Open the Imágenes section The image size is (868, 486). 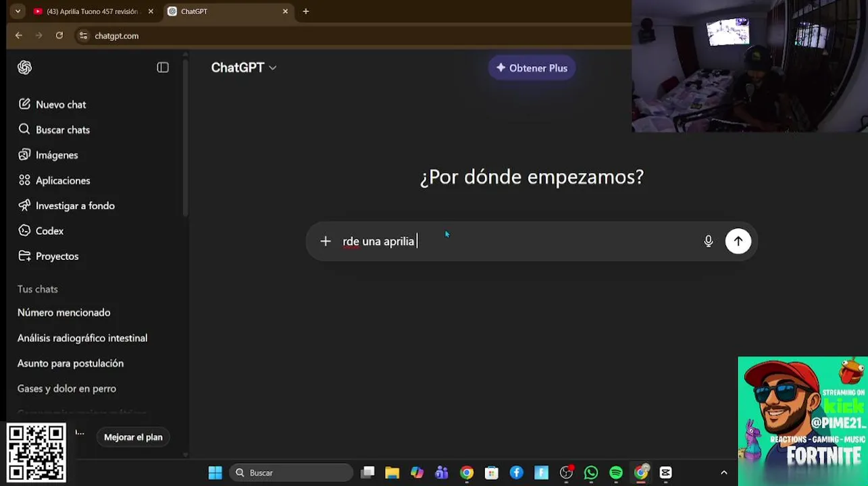coord(48,155)
